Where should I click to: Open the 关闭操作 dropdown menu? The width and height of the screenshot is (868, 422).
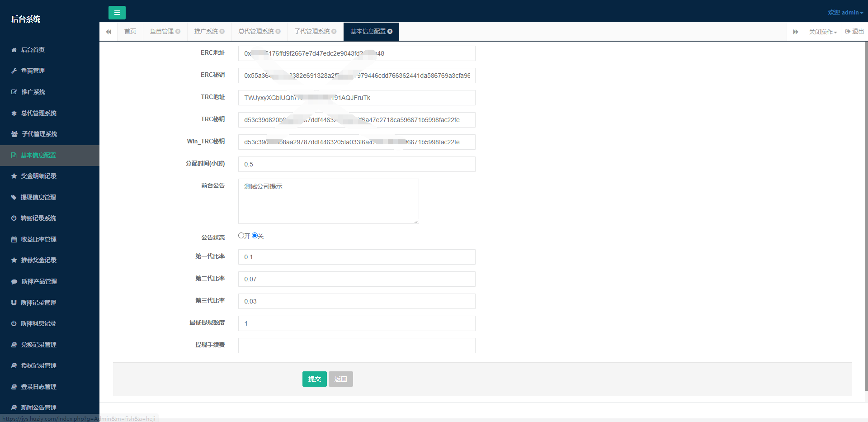coord(823,32)
